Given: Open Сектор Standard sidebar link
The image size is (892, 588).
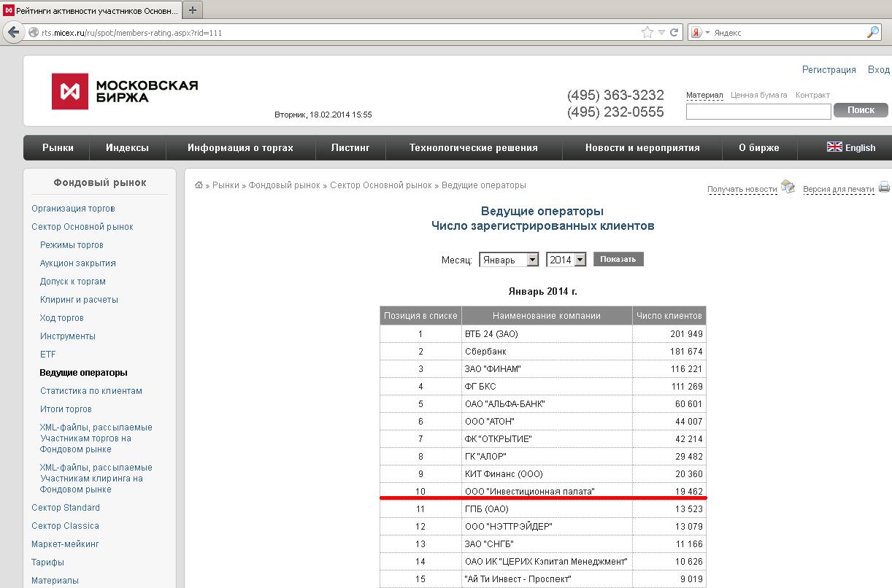Looking at the screenshot, I should point(66,508).
